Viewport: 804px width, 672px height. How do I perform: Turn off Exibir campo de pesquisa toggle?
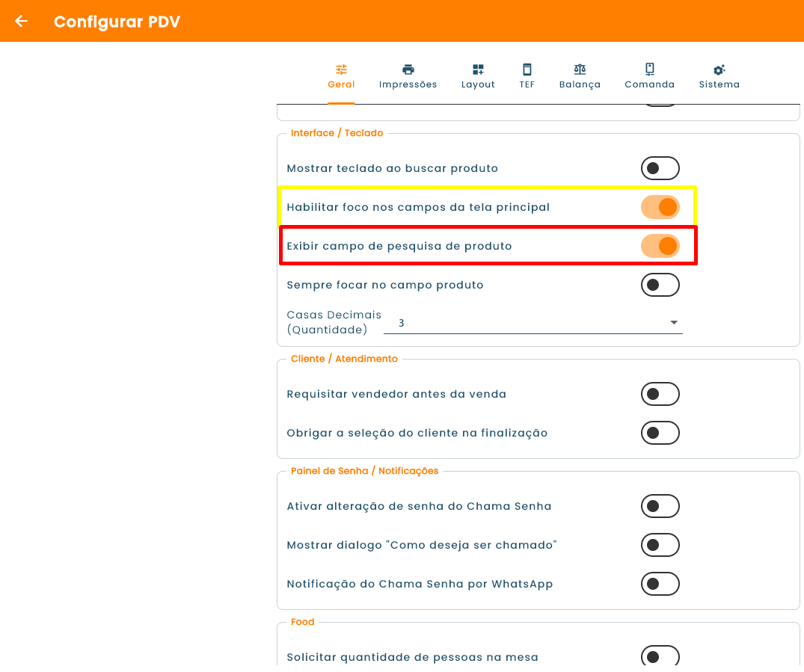point(660,246)
